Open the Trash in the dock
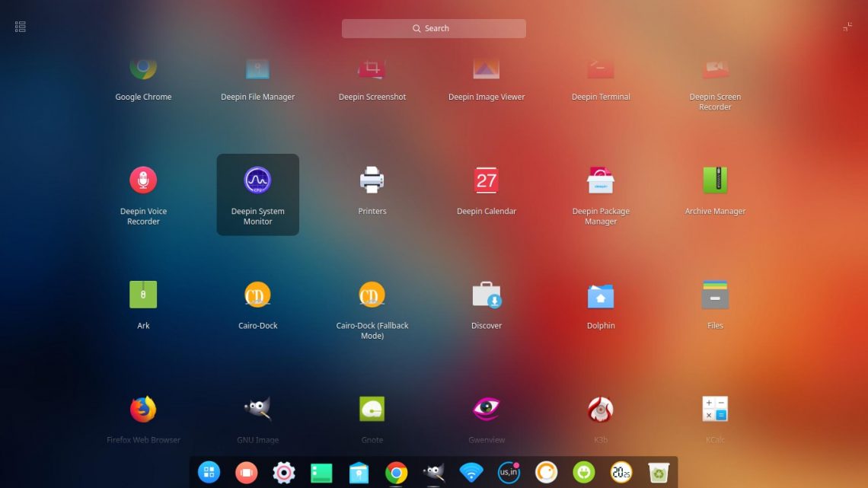The height and width of the screenshot is (488, 868). pyautogui.click(x=658, y=473)
